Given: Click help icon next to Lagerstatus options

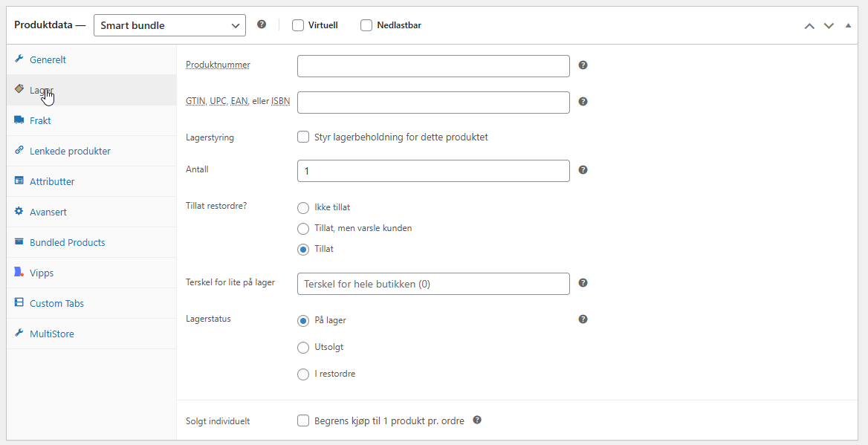Looking at the screenshot, I should click(583, 319).
